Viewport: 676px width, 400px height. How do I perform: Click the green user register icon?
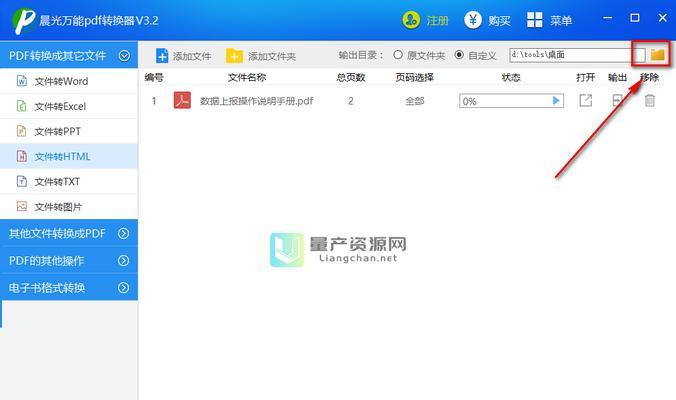[411, 20]
